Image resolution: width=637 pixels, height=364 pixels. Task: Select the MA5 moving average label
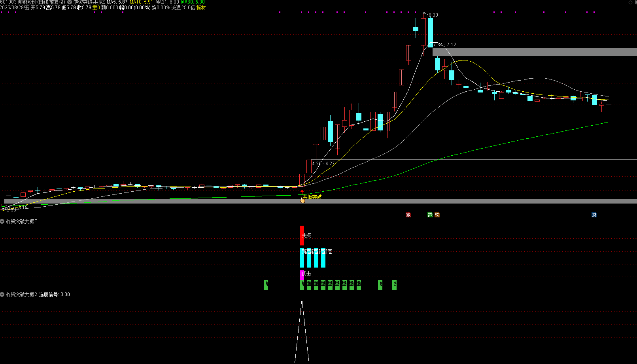[x=117, y=2]
